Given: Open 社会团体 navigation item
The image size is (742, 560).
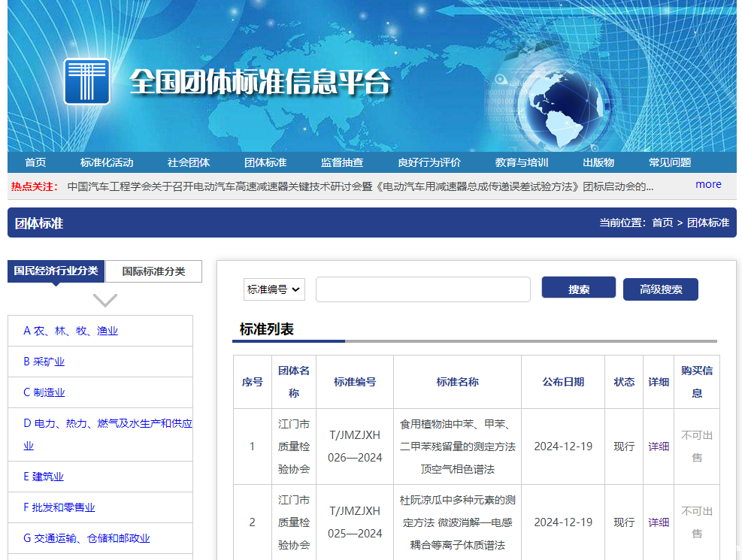Looking at the screenshot, I should [x=189, y=162].
